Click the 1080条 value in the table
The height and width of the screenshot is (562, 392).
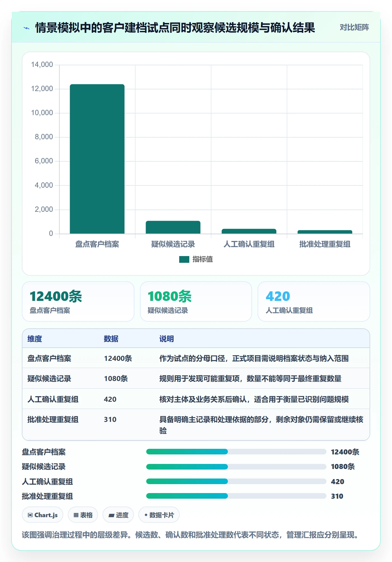pos(116,379)
